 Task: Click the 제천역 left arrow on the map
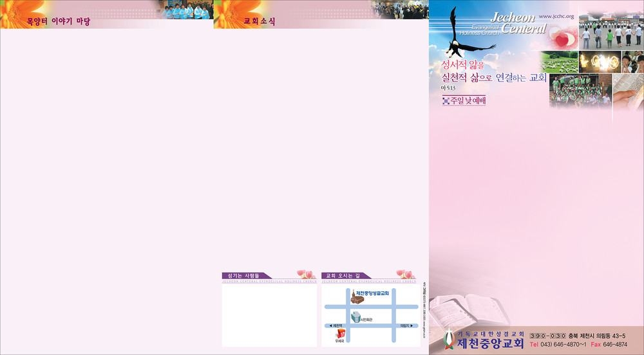click(x=330, y=326)
